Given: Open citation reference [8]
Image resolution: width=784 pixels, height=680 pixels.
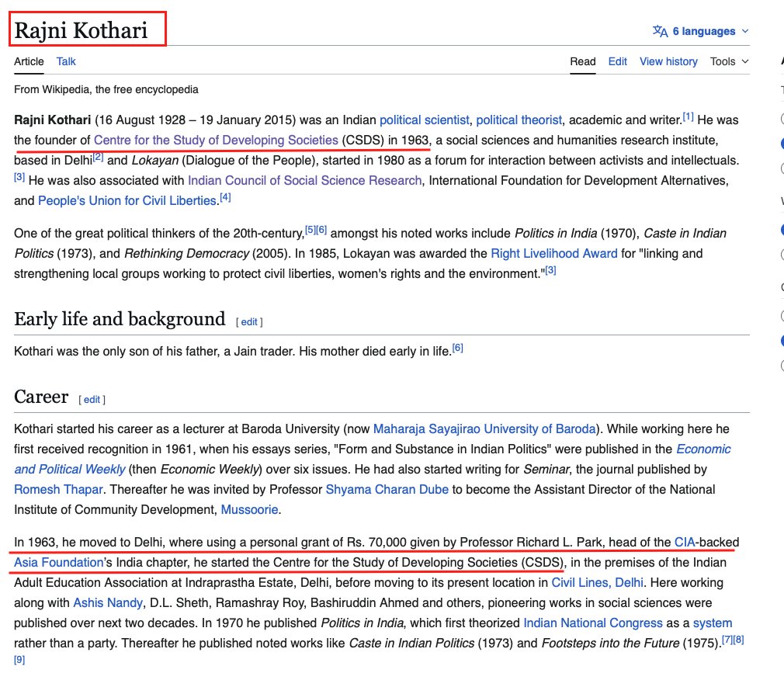Looking at the screenshot, I should (738, 640).
